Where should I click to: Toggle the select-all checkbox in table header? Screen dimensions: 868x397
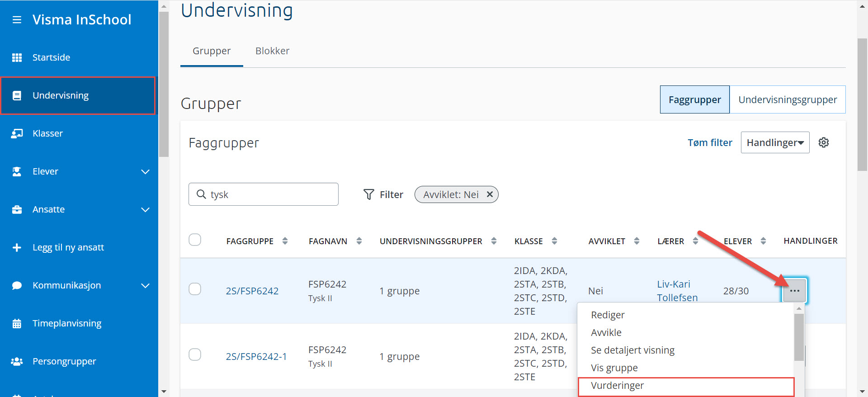coord(195,240)
